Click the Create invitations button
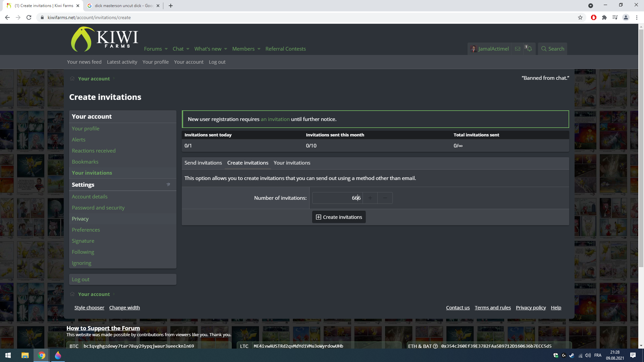Screen dimensions: 644x362 pyautogui.click(x=339, y=217)
